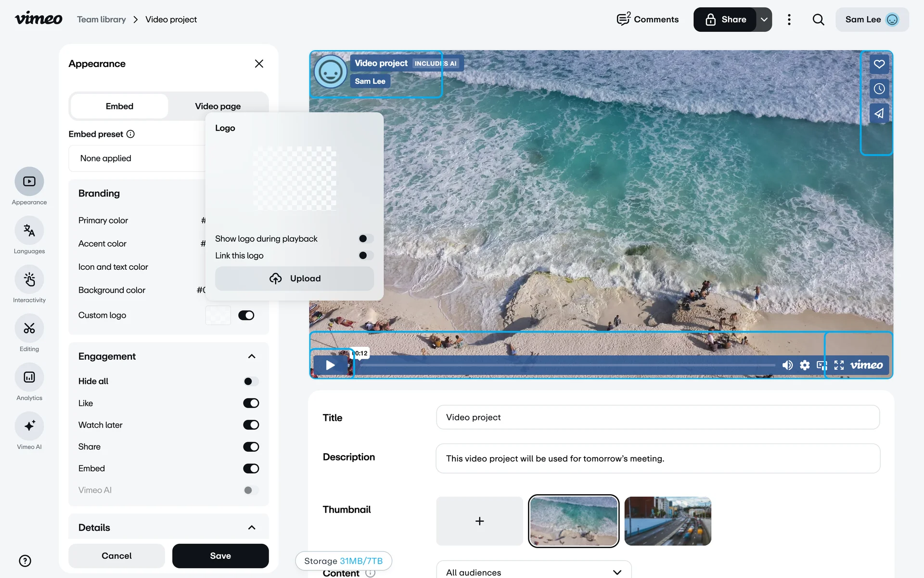Click the Watch later clock icon
The width and height of the screenshot is (924, 578).
coord(879,89)
